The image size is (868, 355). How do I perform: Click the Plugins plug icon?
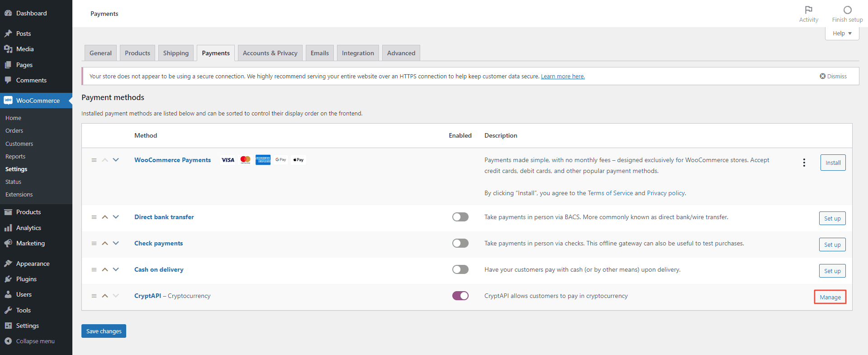click(x=8, y=279)
